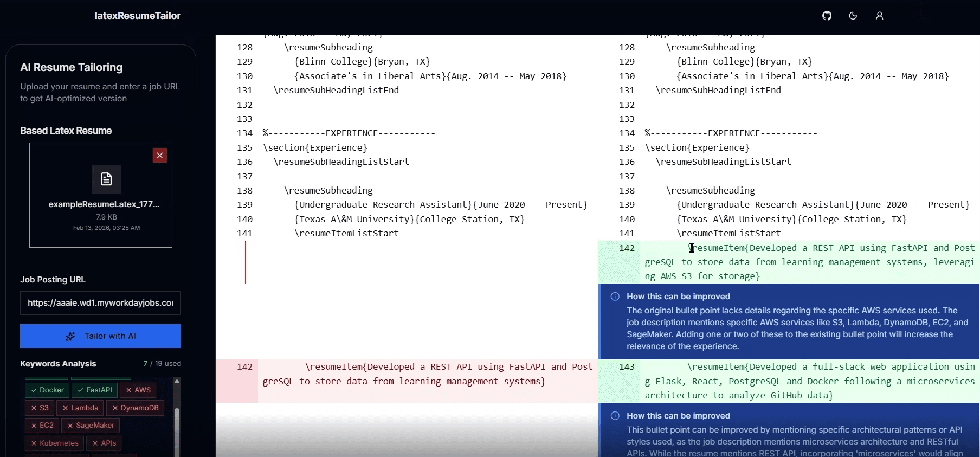The image size is (980, 457).
Task: Click added line number 142 in right pane
Action: tap(627, 248)
